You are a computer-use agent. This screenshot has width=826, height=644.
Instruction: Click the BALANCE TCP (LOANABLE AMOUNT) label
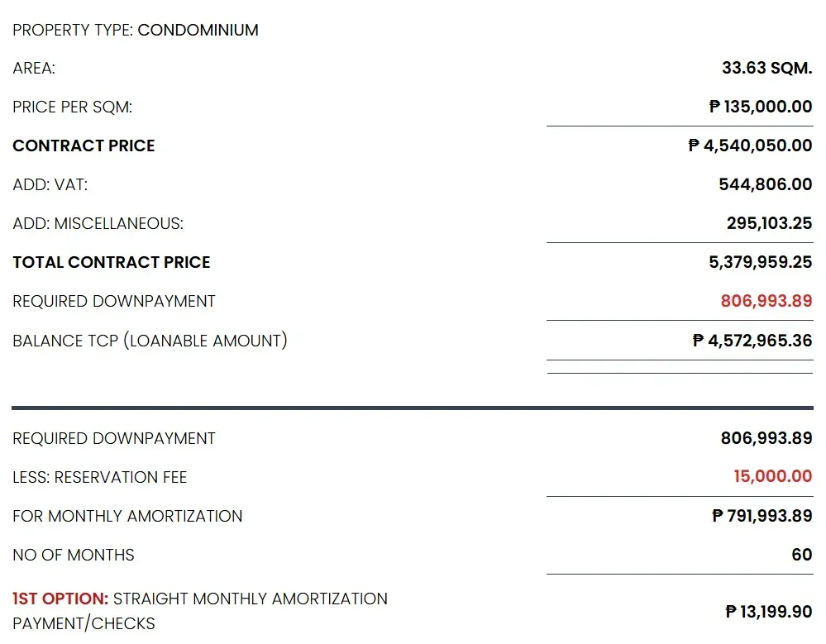(x=150, y=341)
